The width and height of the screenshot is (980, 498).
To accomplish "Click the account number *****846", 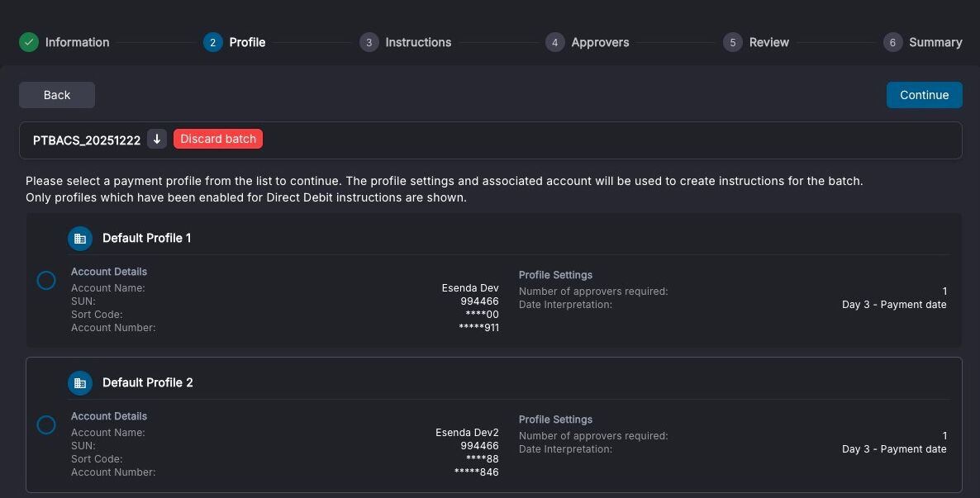I will tap(476, 472).
